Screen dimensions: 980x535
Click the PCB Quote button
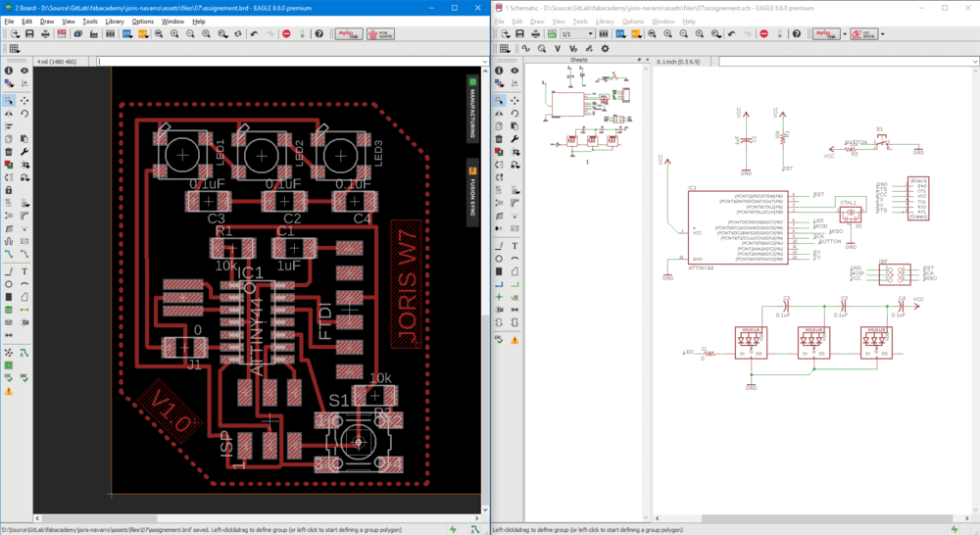(x=380, y=33)
